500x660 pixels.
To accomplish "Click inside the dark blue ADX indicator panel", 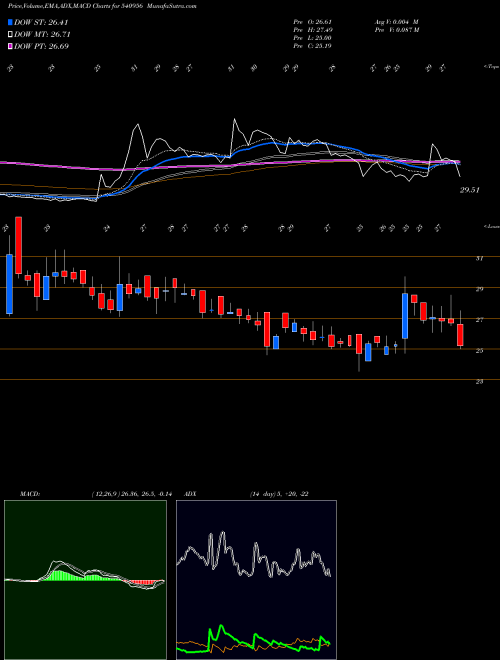I will coord(256,580).
